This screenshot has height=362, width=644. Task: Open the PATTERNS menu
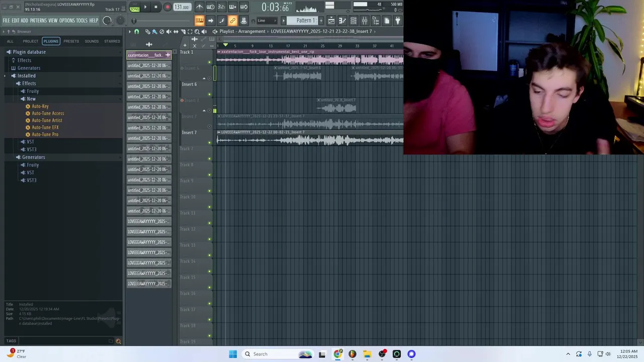[x=38, y=21]
